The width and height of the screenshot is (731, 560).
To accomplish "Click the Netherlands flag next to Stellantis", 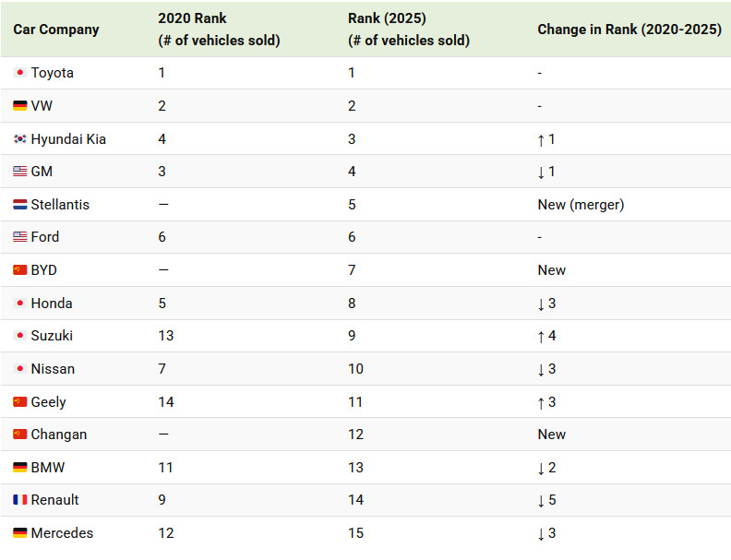I will (20, 205).
